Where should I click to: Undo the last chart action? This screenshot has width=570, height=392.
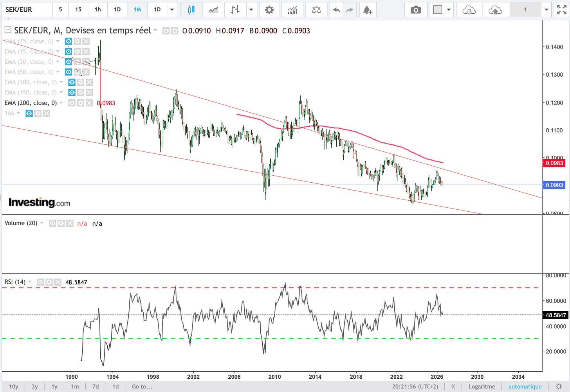[336, 10]
